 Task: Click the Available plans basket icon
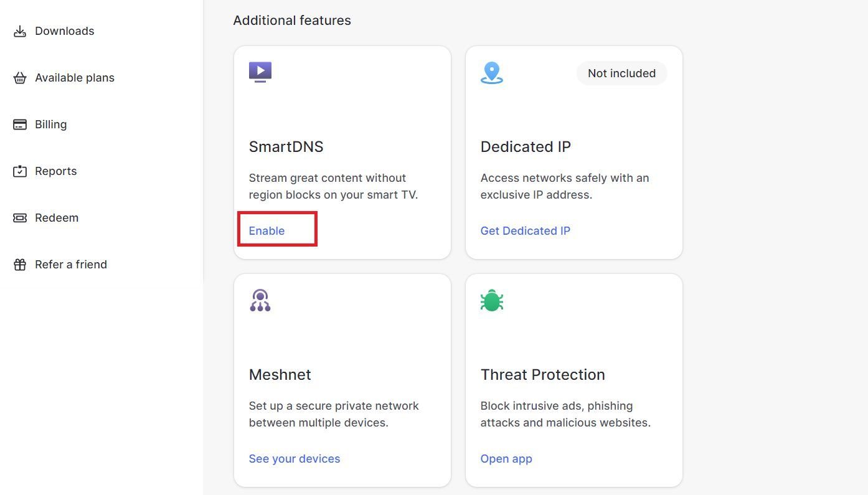coord(20,78)
